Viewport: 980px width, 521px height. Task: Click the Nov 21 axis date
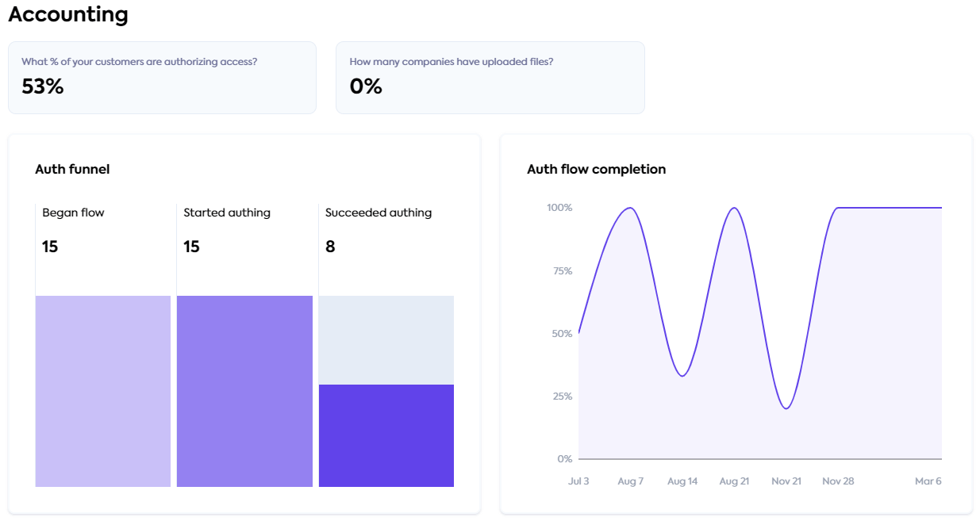[x=786, y=481]
